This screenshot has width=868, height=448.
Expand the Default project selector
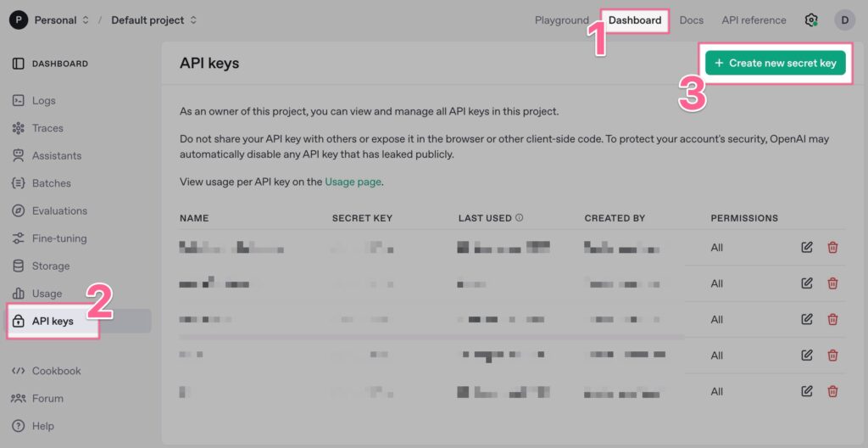(154, 20)
